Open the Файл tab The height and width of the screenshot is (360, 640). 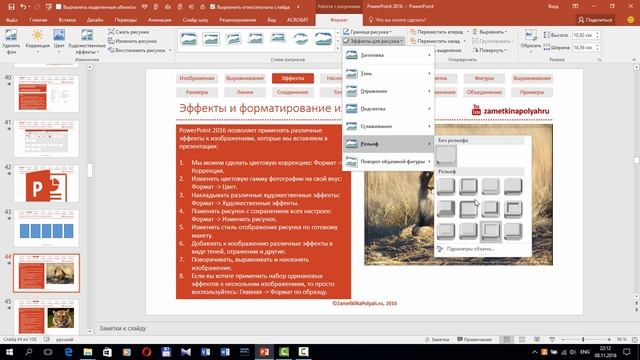pyautogui.click(x=12, y=20)
